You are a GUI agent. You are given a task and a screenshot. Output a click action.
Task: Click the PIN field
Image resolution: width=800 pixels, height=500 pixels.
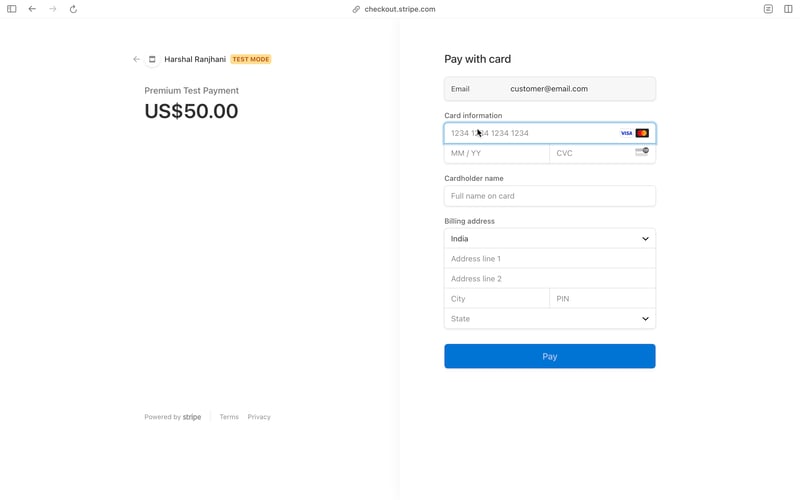coord(603,298)
